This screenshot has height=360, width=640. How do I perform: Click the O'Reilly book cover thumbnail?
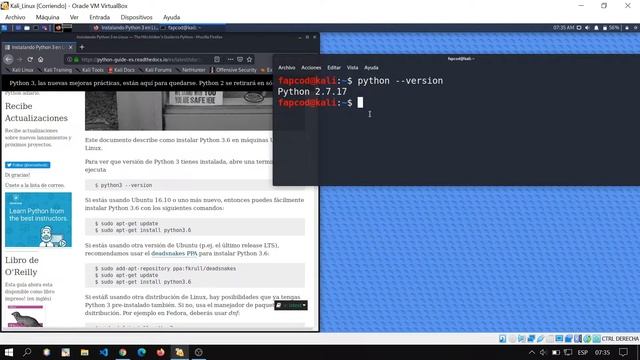click(x=25, y=316)
